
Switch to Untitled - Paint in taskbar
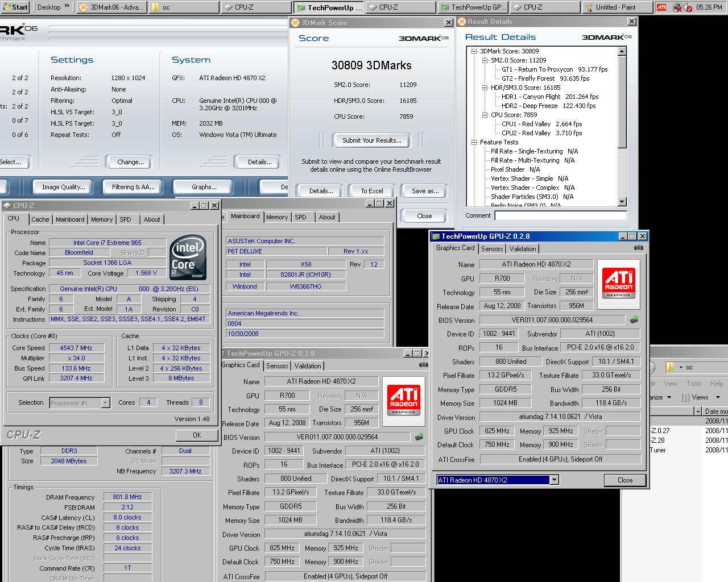[x=617, y=7]
